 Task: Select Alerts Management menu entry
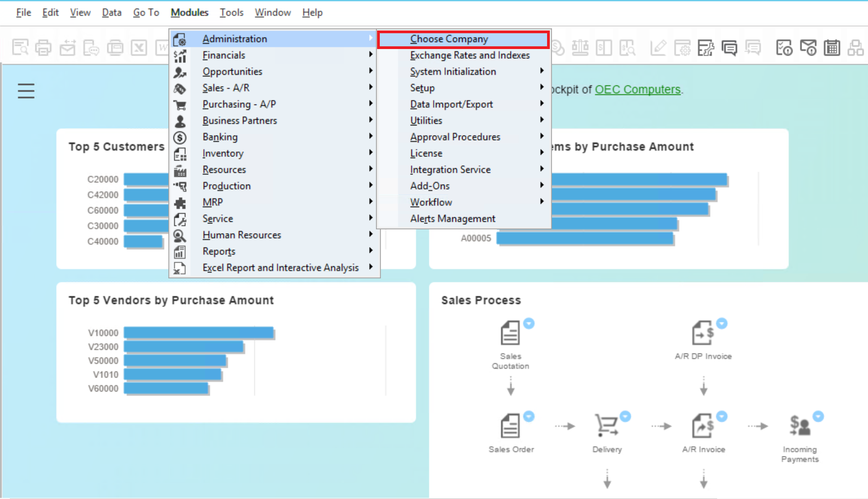(452, 218)
